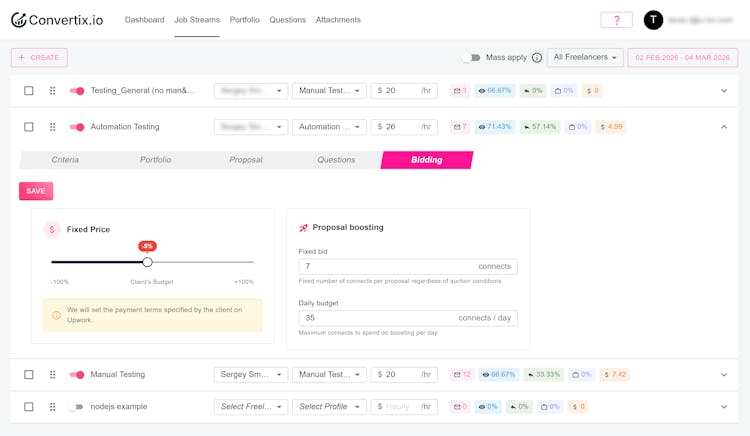Open Select Profile dropdown for nodejs example

coord(329,407)
